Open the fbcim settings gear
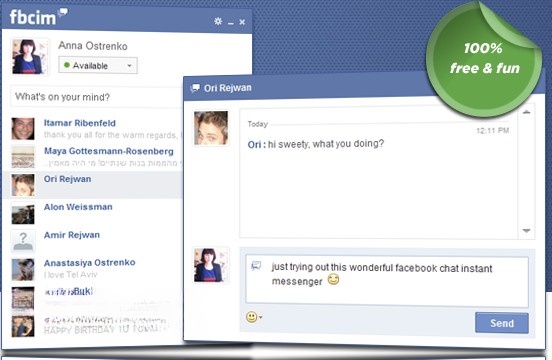The height and width of the screenshot is (360, 552). [218, 21]
